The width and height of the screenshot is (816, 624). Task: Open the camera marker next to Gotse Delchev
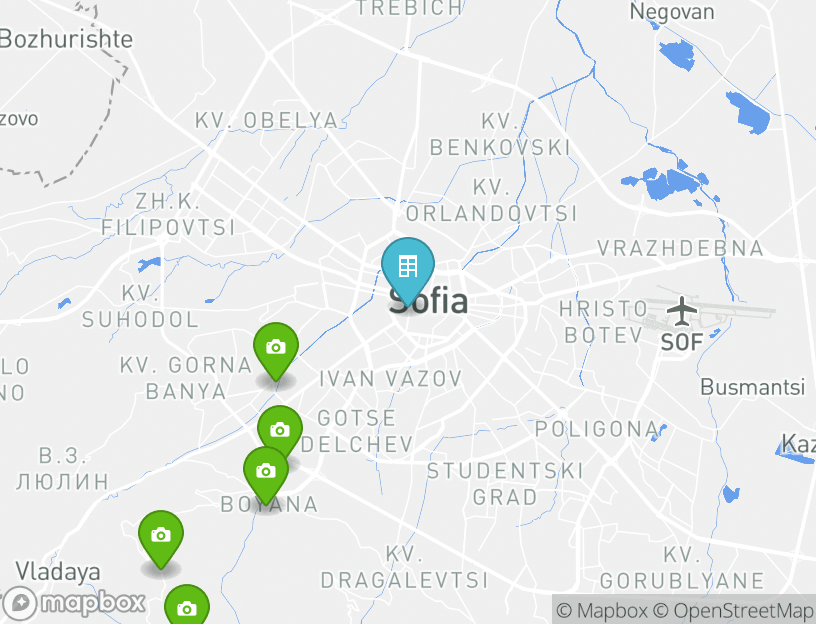coord(280,430)
